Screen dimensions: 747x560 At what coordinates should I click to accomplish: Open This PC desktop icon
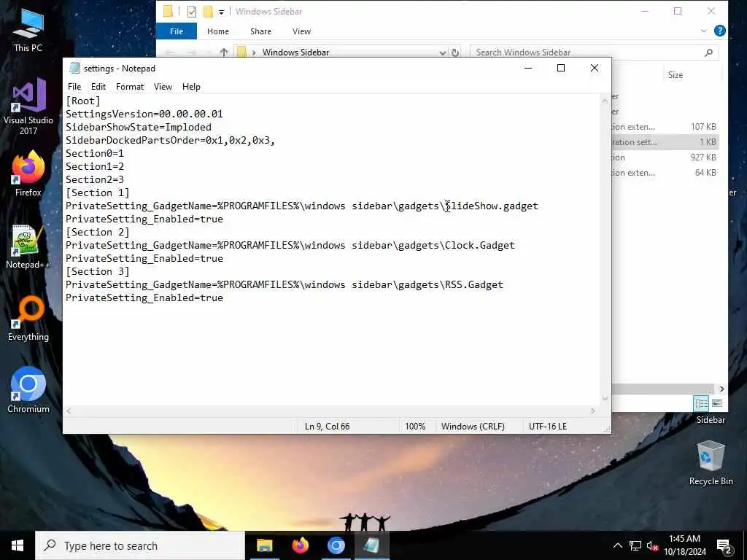[28, 29]
